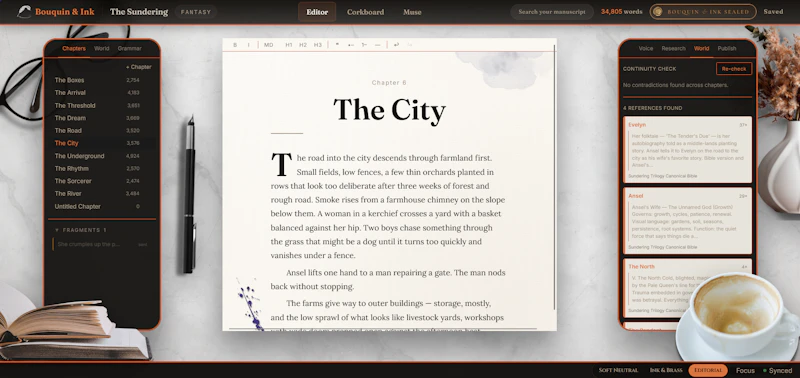Click 'The City' chapter heading in the editor
800x378 pixels.
(x=389, y=110)
